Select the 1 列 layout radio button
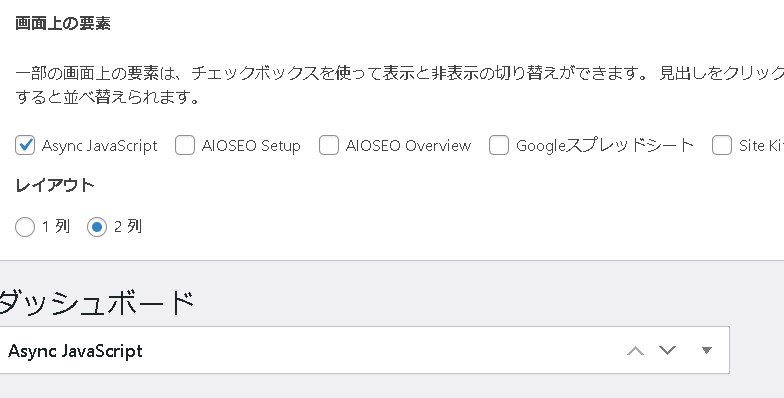 (25, 227)
